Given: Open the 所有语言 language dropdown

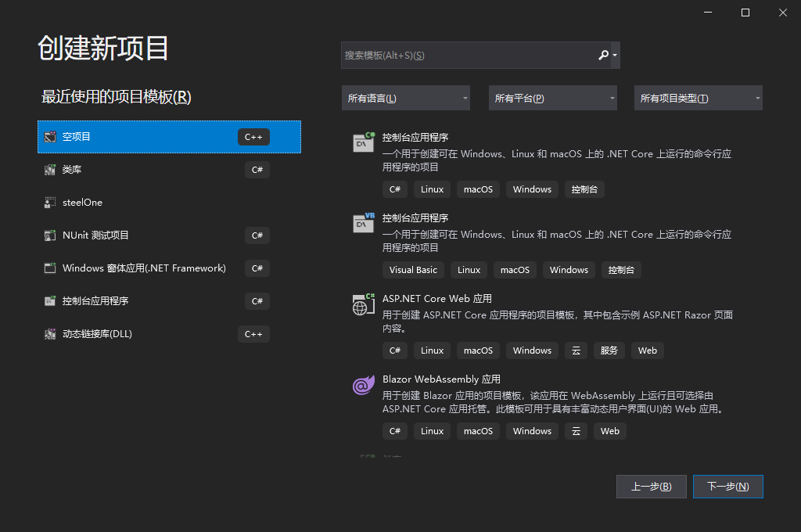Looking at the screenshot, I should click(x=406, y=98).
